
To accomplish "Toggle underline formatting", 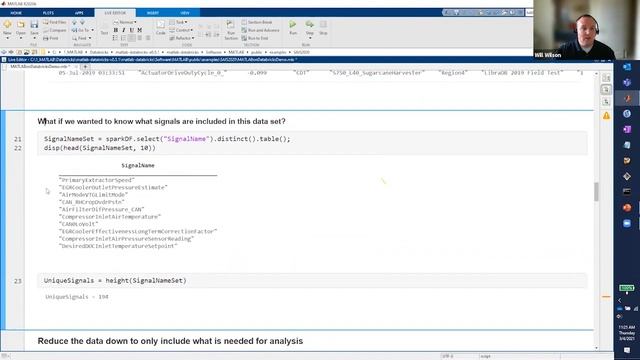I will pos(131,30).
